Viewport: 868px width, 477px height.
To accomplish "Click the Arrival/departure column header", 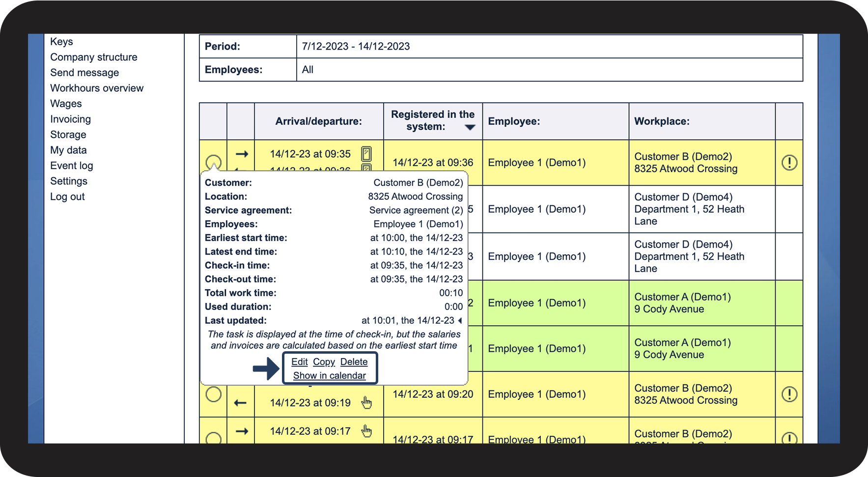I will pos(318,121).
